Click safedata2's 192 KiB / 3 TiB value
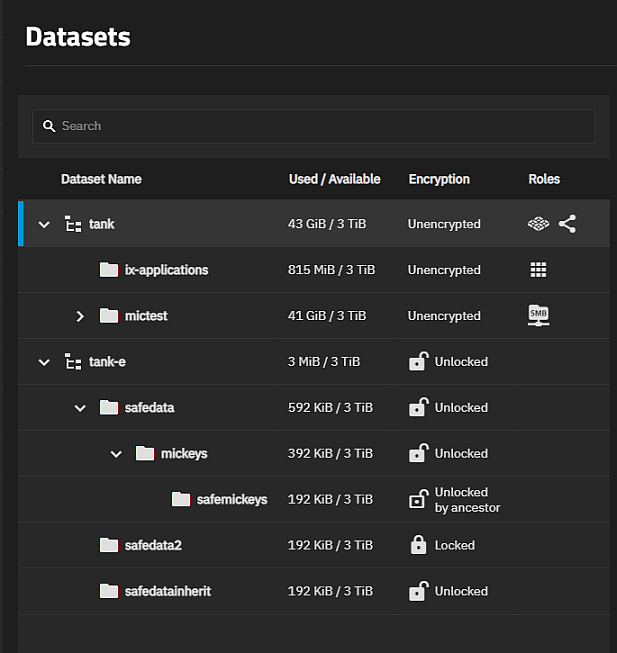Viewport: 617px width, 653px height. tap(331, 545)
